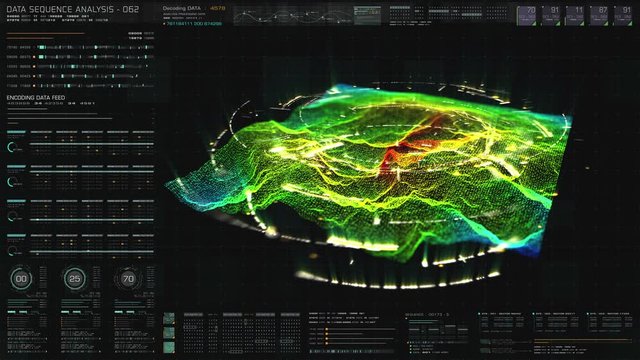Open the status tile showing 70 in the top-right row
This screenshot has height=360, width=640.
(527, 16)
